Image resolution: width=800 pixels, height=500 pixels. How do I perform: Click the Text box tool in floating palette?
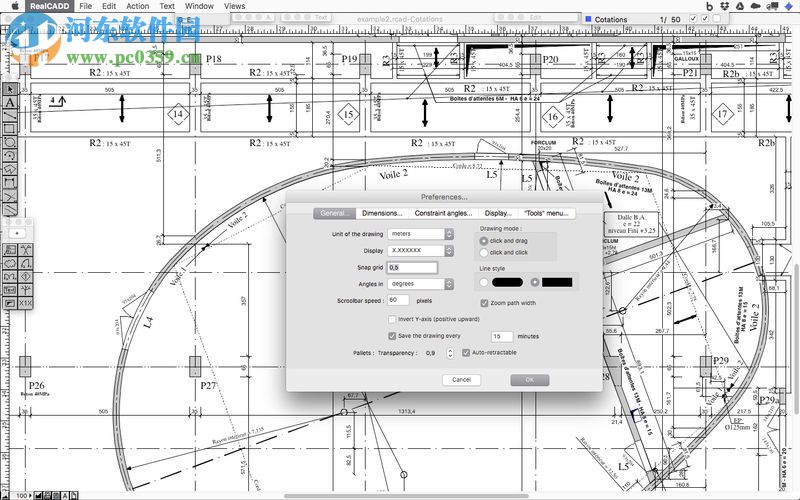pyautogui.click(x=10, y=290)
